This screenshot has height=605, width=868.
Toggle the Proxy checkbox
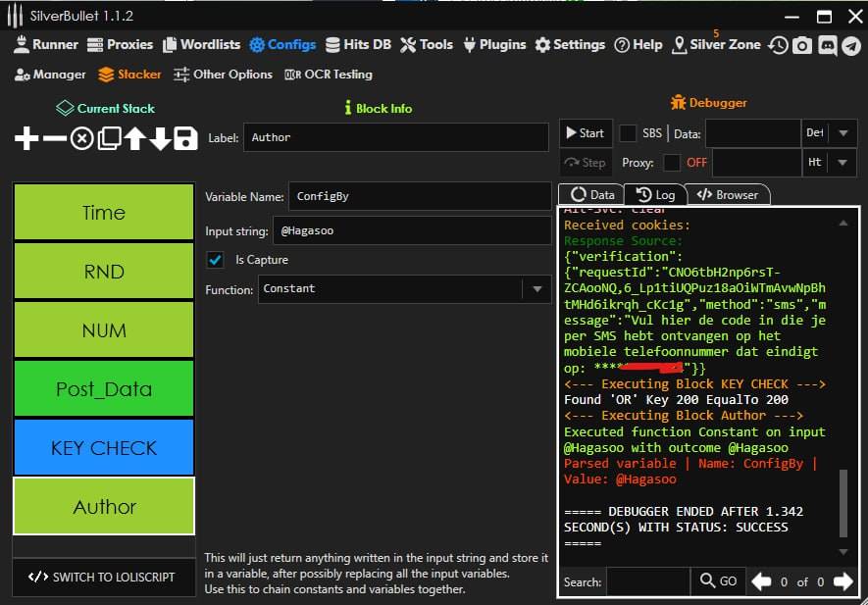pyautogui.click(x=672, y=163)
